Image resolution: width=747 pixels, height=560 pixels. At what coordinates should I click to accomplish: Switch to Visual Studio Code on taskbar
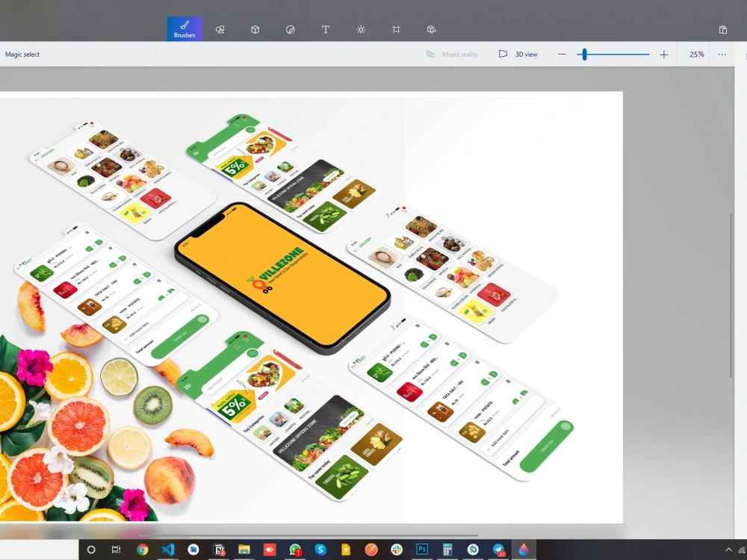click(167, 550)
